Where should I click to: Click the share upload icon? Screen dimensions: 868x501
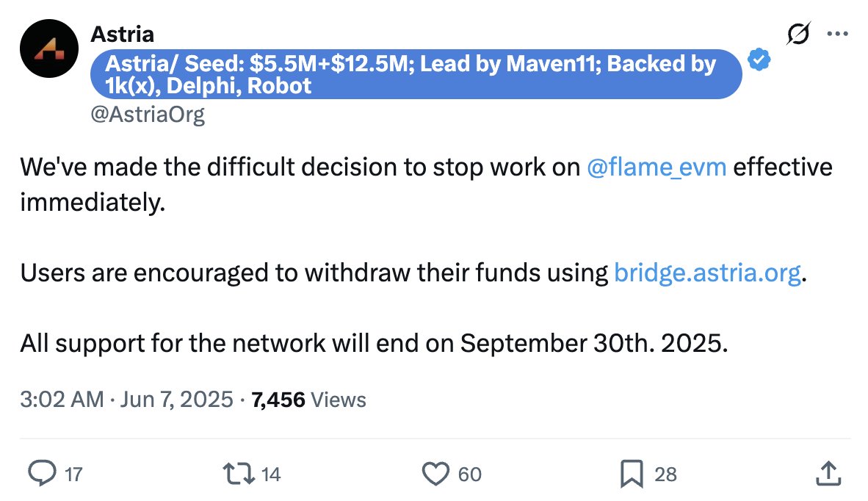828,474
